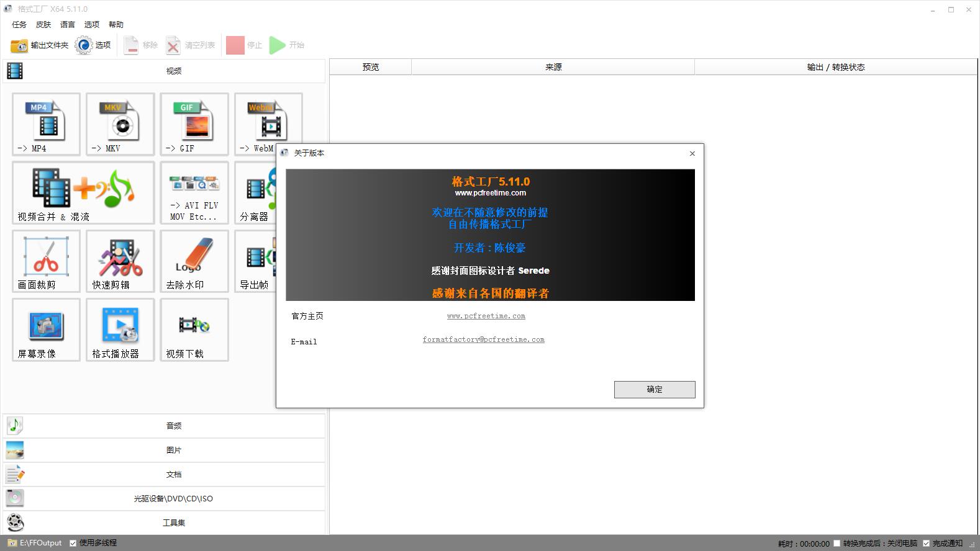Select the MP4 video conversion tile
The width and height of the screenshot is (980, 551).
[46, 124]
